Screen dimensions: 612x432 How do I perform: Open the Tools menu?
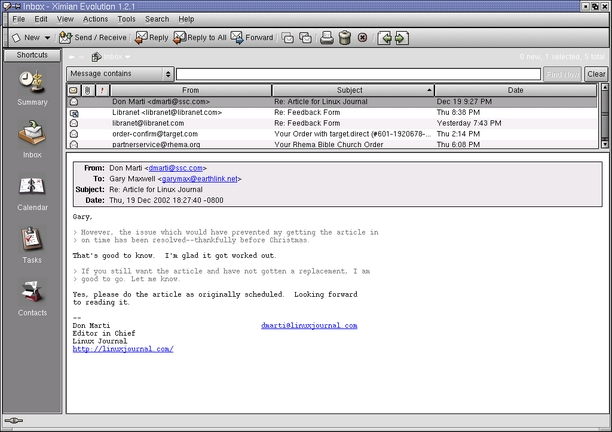[x=126, y=19]
